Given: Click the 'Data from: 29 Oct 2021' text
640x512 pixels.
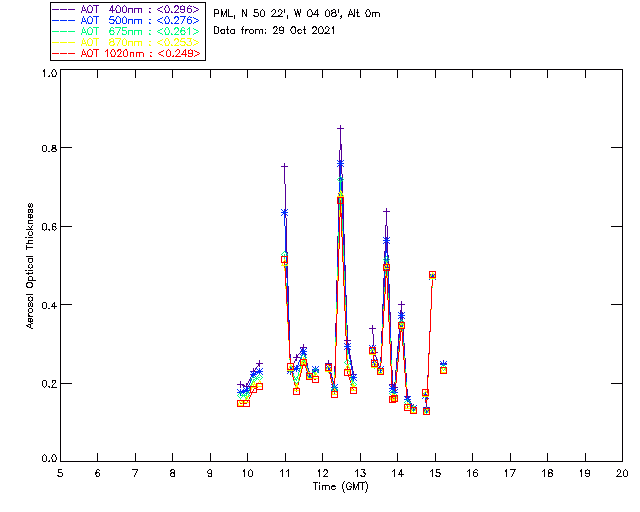Looking at the screenshot, I should pos(274,31).
